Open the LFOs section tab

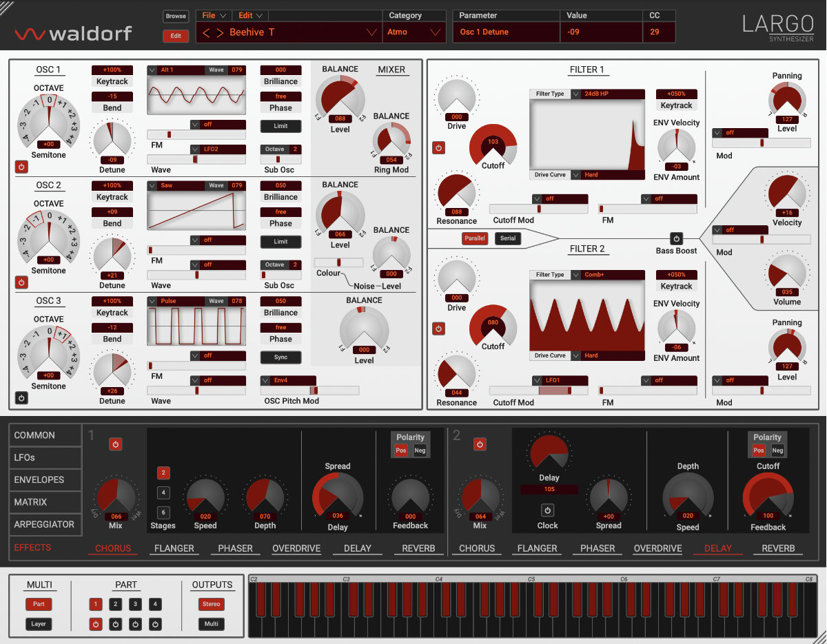click(x=45, y=457)
